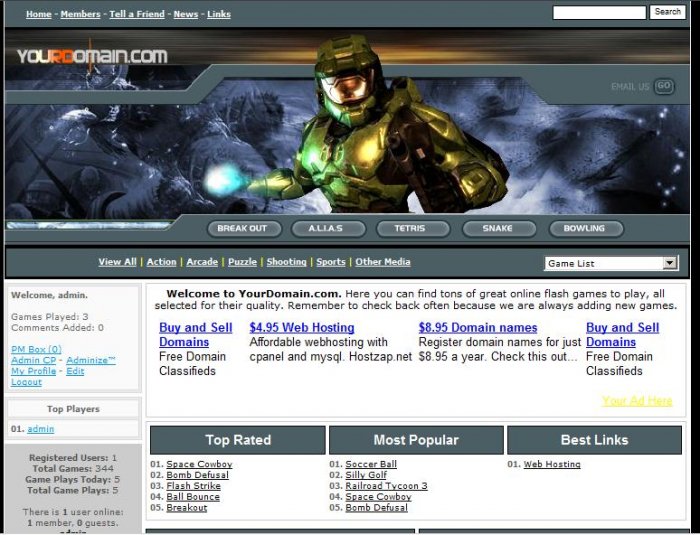Click the BREAK OUT game button
The height and width of the screenshot is (535, 700).
tap(244, 229)
